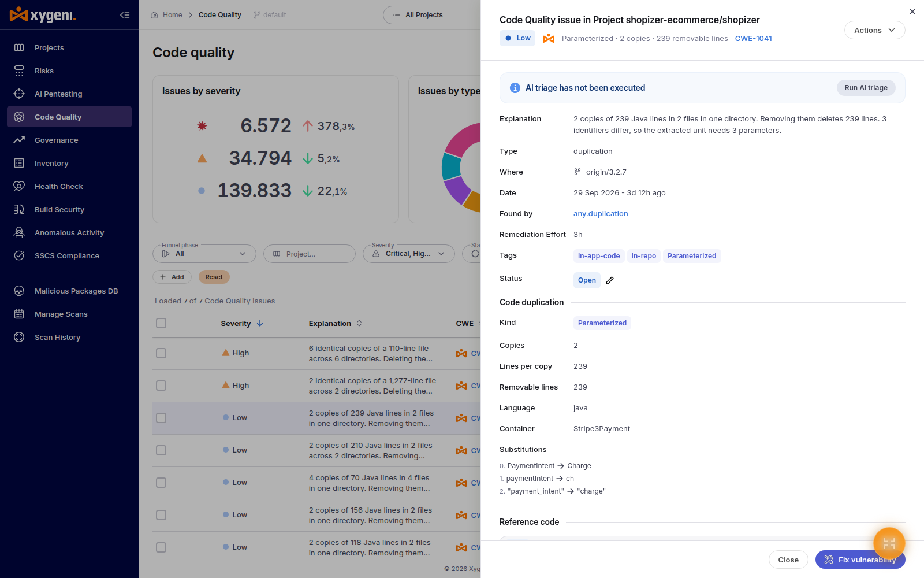Click the AI Pentesting crosshair icon
Screen dimensions: 924x578
(19, 94)
